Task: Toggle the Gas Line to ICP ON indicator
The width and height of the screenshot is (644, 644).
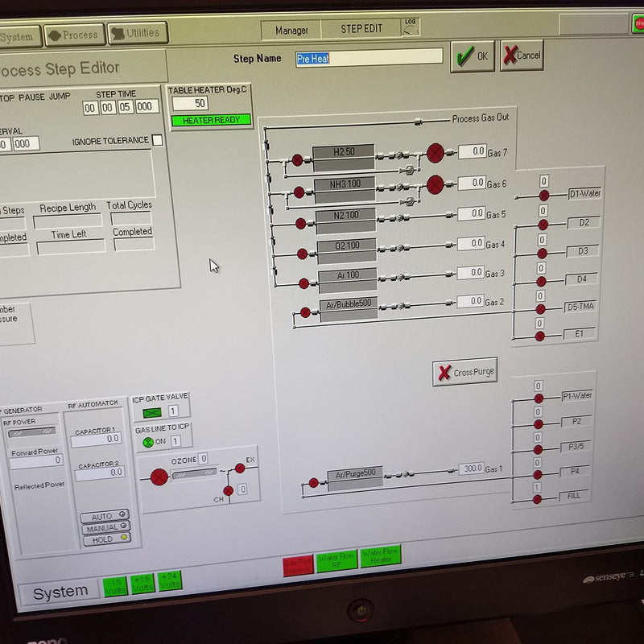Action: click(x=148, y=441)
